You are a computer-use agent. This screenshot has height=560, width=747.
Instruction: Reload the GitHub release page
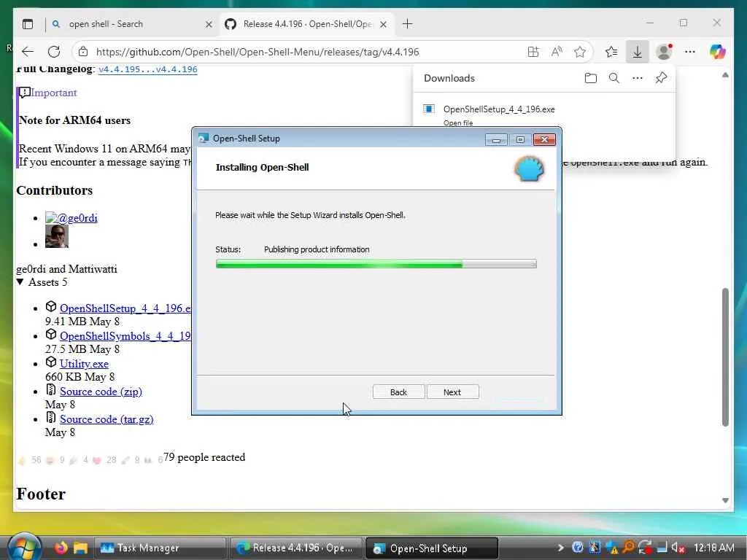[54, 52]
